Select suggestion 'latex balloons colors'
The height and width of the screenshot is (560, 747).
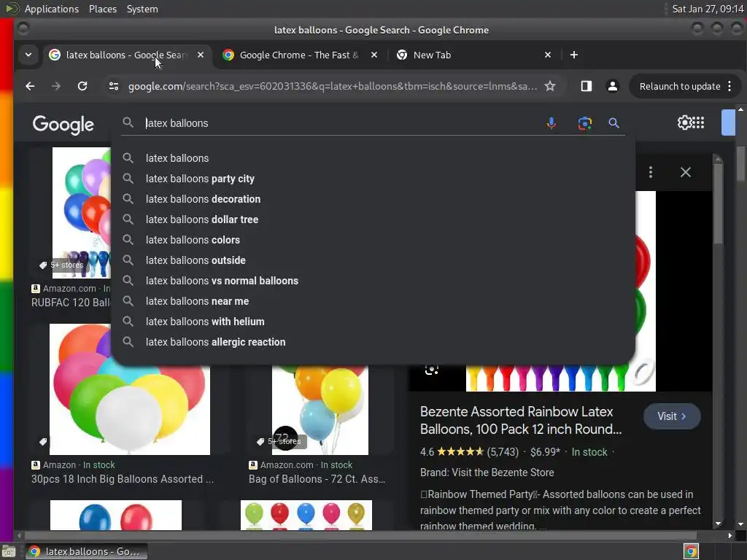pyautogui.click(x=373, y=240)
